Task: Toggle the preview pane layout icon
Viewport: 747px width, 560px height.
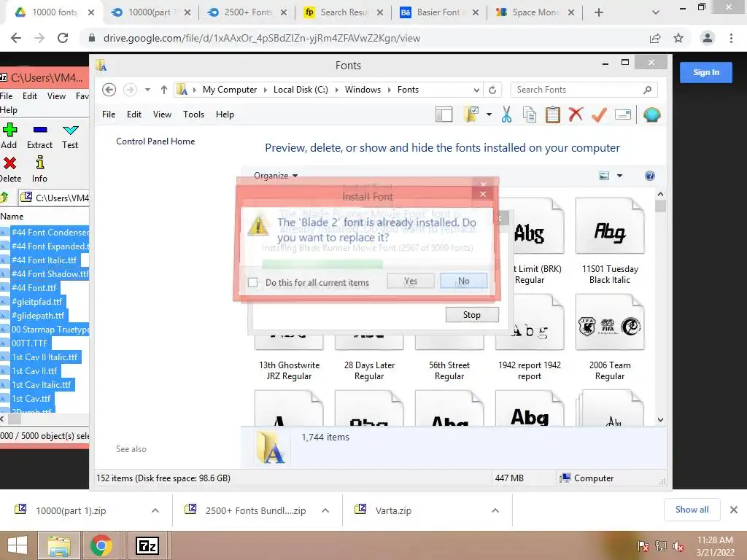Action: 444,114
